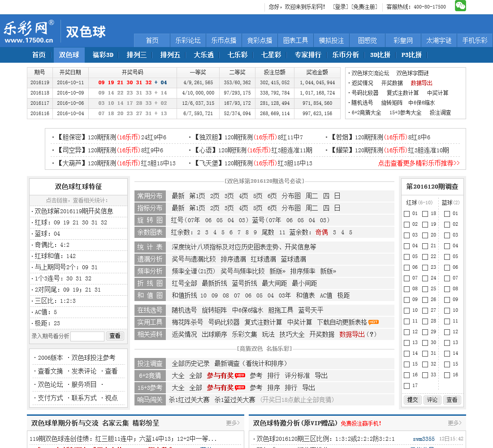Tick blue ball 01 checkbox
Image resolution: width=493 pixels, height=448 pixels.
coord(447,214)
